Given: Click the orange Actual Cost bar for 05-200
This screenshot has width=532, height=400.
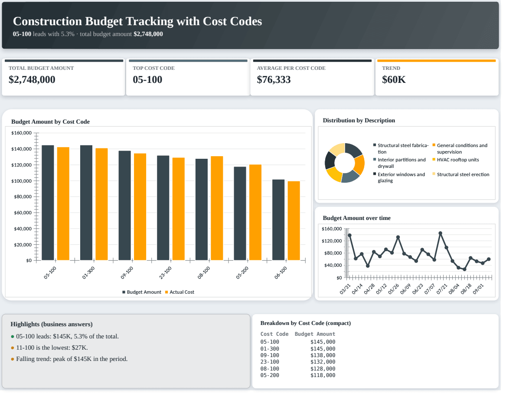Looking at the screenshot, I should 255,213.
